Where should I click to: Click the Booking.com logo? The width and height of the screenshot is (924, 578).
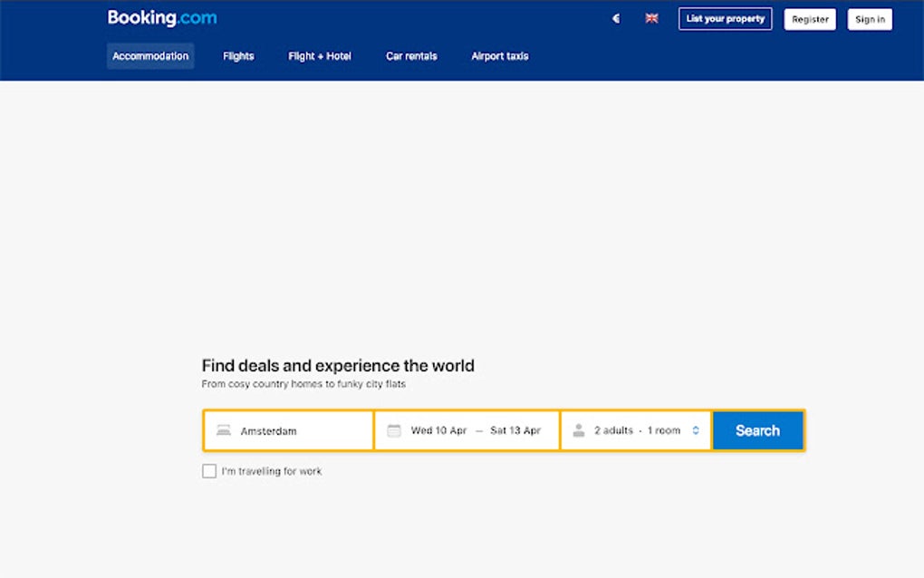[162, 17]
